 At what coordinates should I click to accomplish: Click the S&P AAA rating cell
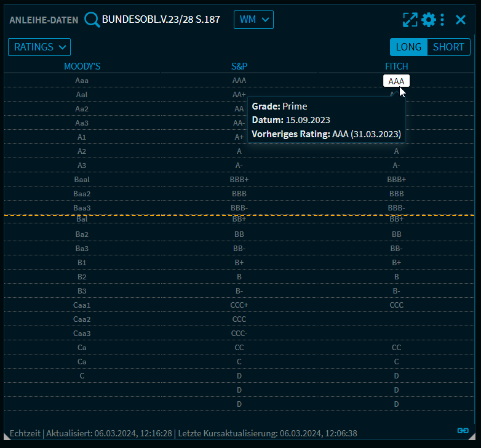point(239,81)
